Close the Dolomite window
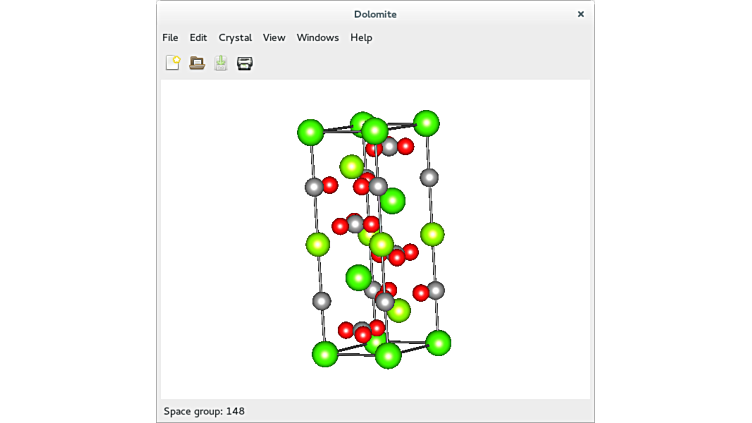 click(581, 14)
